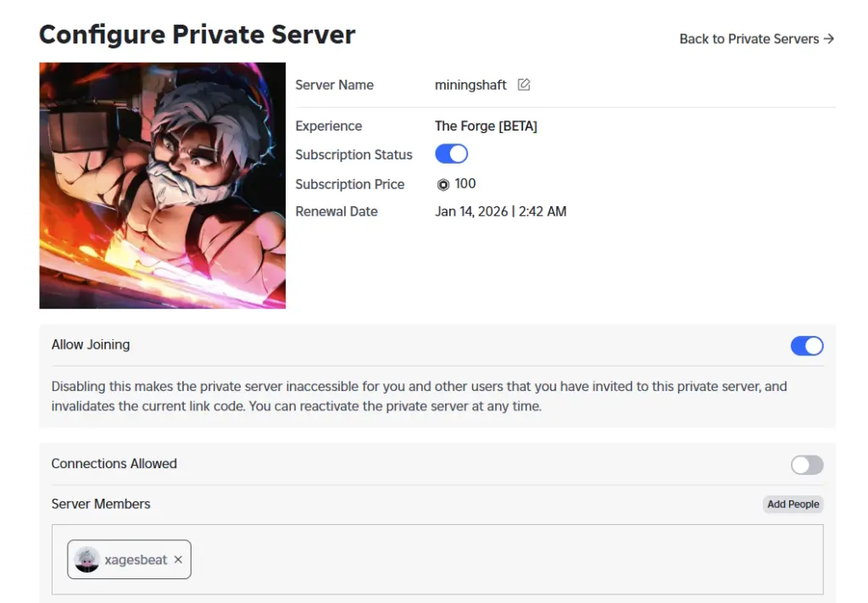Screen dimensions: 868x603
Task: Click the Experience row label
Action: point(328,126)
